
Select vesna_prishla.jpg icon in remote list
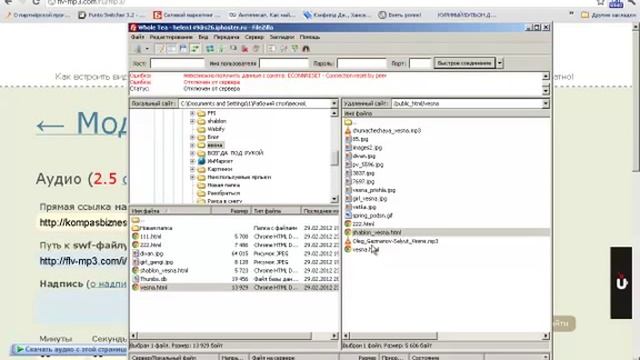[348, 190]
